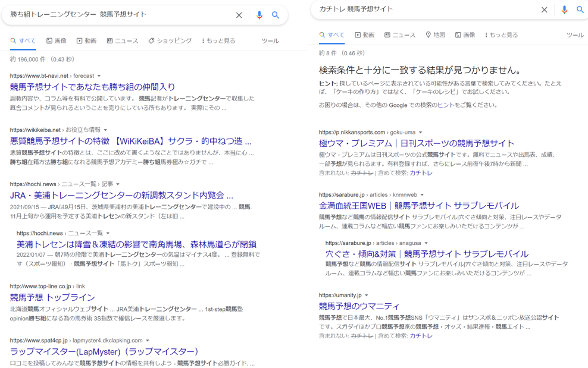The image size is (588, 368).
Task: Open result 悪質競馬予想サイトの特徴【WiKiKeiBA】
Action: [130, 141]
